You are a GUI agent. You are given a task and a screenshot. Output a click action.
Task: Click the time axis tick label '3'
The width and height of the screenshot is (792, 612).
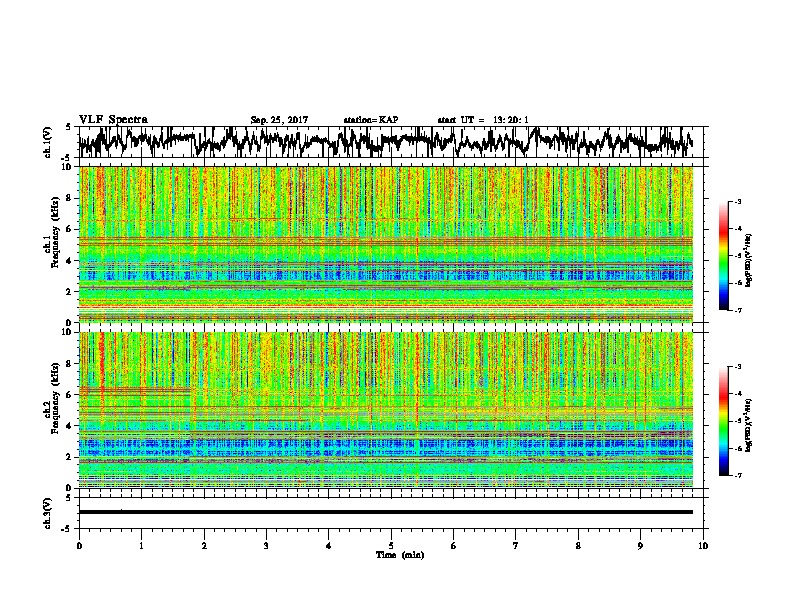[x=266, y=546]
